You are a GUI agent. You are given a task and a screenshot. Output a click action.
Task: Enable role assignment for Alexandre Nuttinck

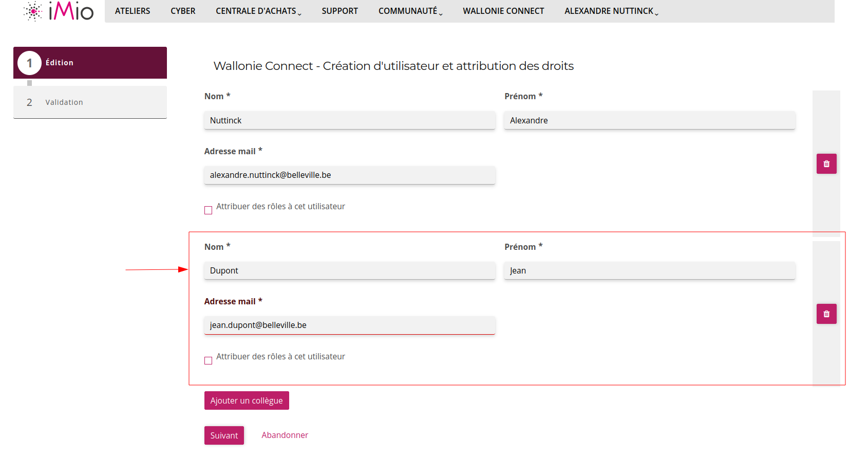tap(209, 210)
